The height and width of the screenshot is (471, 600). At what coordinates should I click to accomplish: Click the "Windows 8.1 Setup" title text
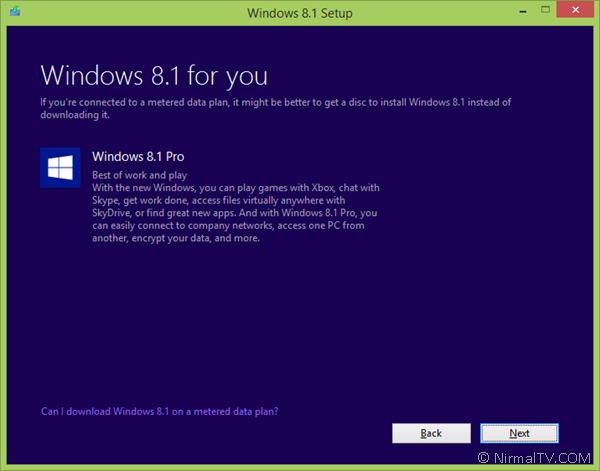tap(300, 13)
